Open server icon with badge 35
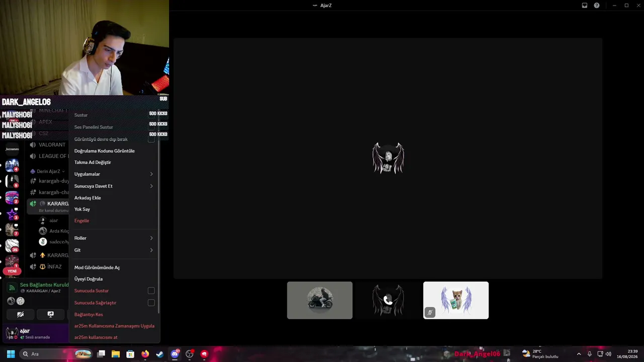The width and height of the screenshot is (644, 362). click(x=12, y=245)
